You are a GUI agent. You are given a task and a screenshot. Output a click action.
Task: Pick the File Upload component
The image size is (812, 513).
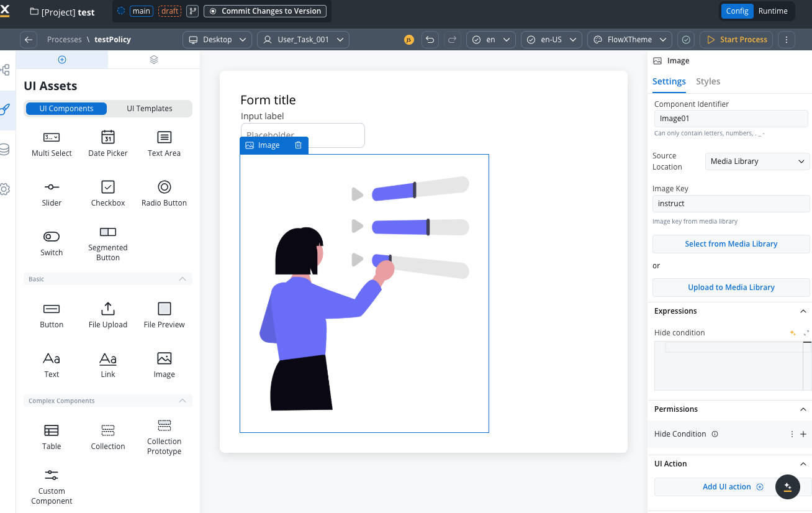(x=108, y=315)
